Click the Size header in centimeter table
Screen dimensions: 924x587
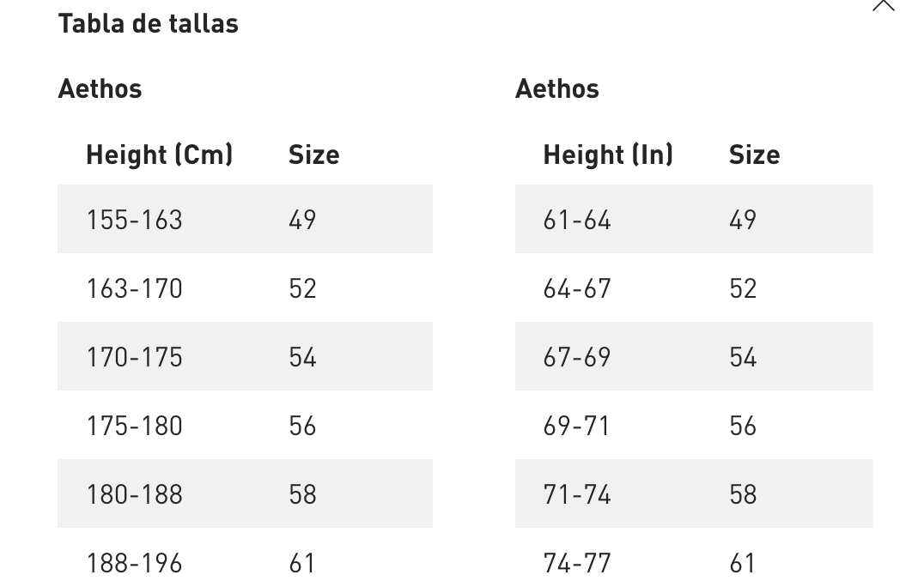pyautogui.click(x=313, y=154)
